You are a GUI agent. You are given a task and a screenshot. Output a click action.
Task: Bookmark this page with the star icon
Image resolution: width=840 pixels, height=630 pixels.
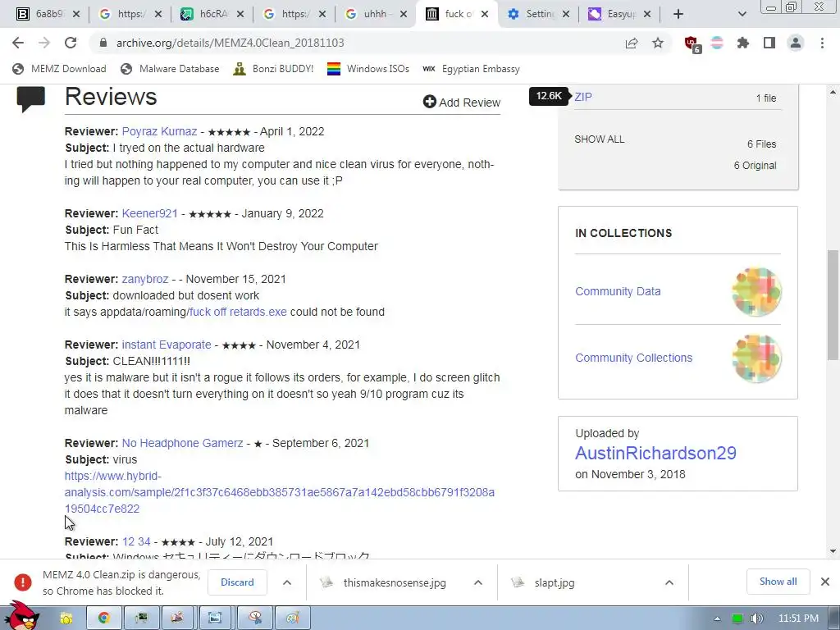click(658, 43)
